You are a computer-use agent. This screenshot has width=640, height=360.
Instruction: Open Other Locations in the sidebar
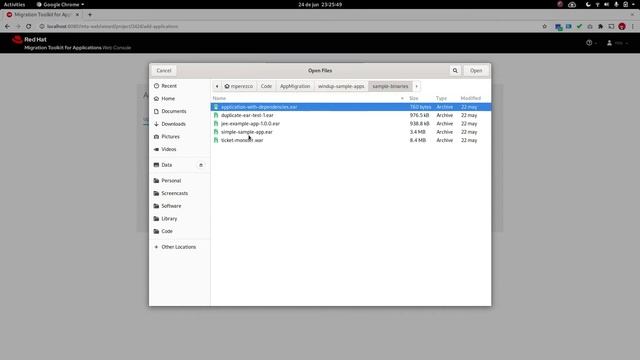(180, 247)
